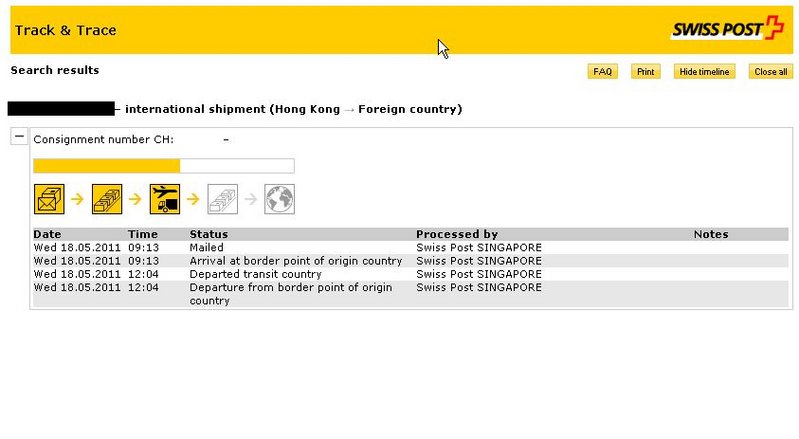Click the Status column header
The image size is (799, 439).
coord(209,234)
